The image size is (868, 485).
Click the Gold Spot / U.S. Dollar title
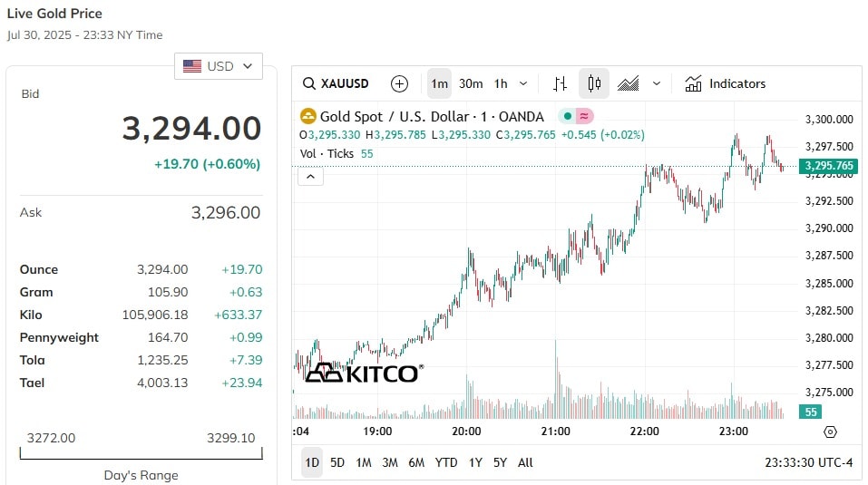432,117
